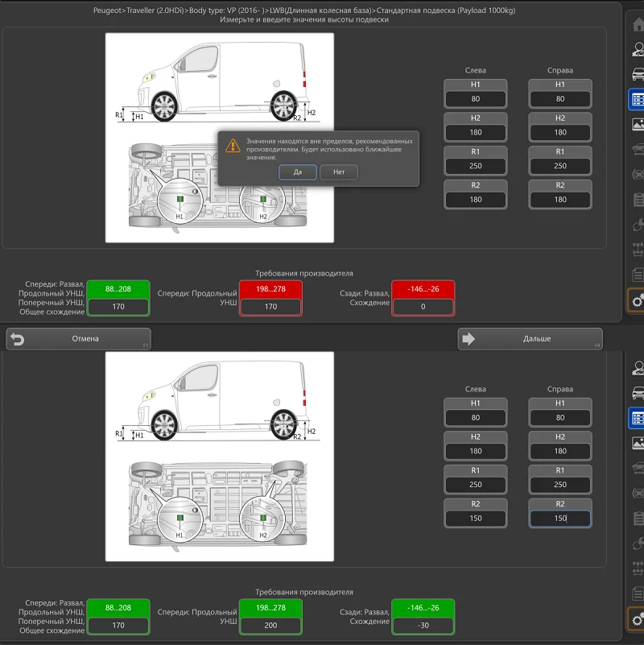Viewport: 644px width, 645px height.
Task: Click the Отмена back button
Action: (78, 339)
